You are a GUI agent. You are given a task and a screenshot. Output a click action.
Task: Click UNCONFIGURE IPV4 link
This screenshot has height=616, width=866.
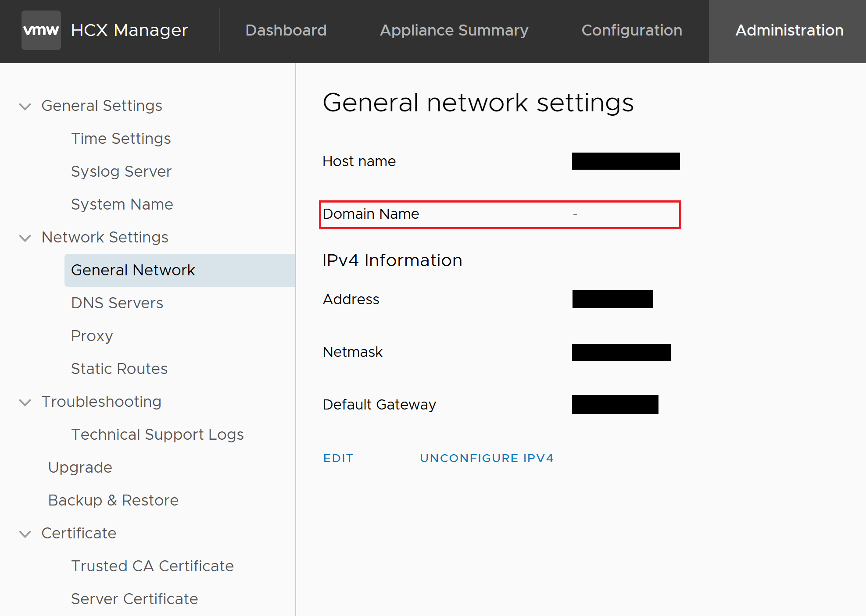coord(487,458)
